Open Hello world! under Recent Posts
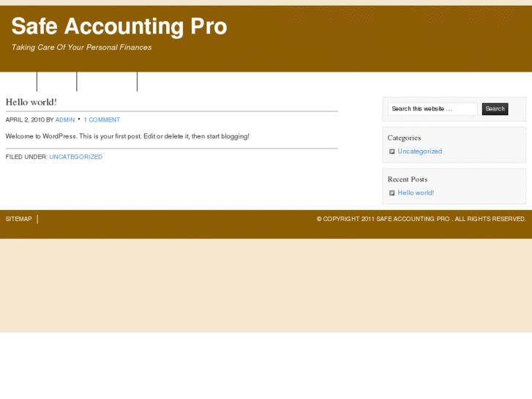 tap(416, 193)
